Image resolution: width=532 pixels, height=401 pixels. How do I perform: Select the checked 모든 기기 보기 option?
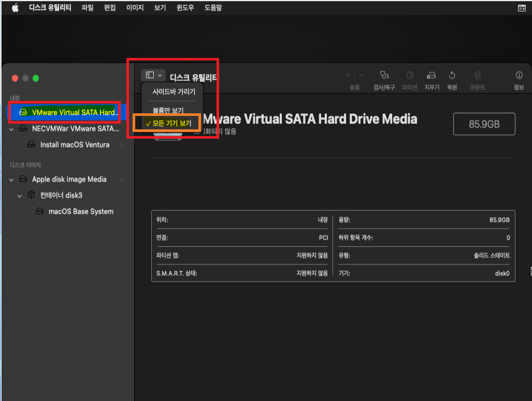coord(171,123)
